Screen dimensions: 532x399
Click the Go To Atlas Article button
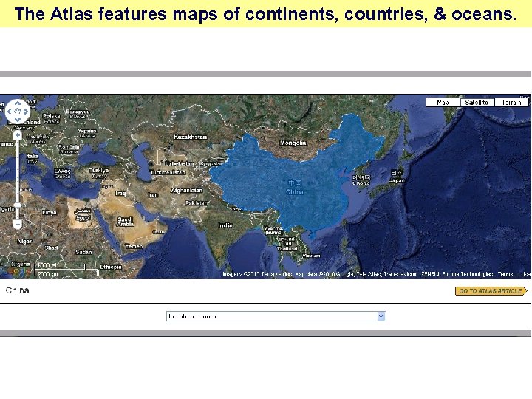[491, 291]
